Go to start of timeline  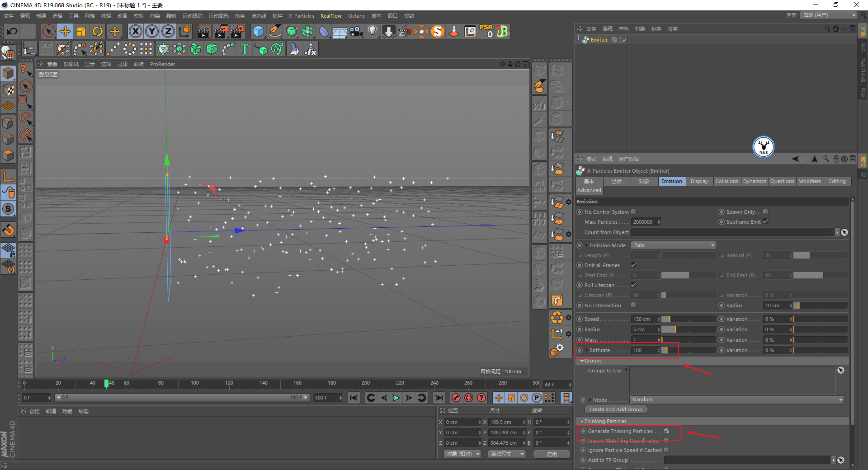click(x=354, y=398)
